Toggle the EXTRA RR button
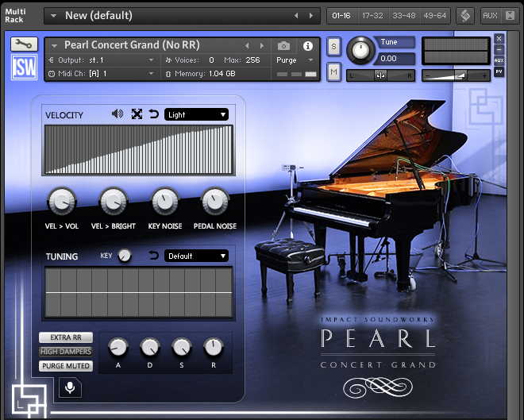 66,337
